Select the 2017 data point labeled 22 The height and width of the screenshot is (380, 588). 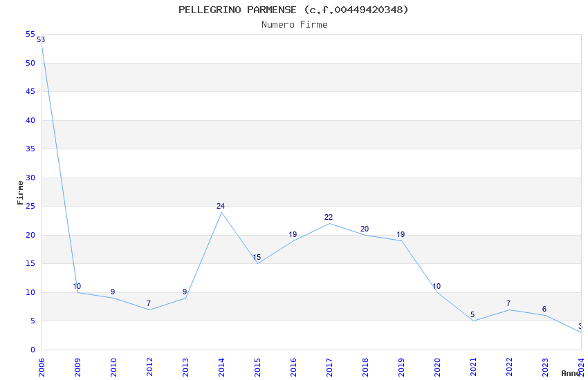click(x=329, y=223)
